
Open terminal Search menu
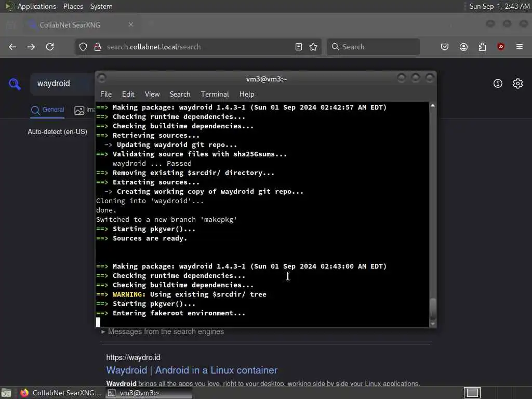pyautogui.click(x=180, y=95)
